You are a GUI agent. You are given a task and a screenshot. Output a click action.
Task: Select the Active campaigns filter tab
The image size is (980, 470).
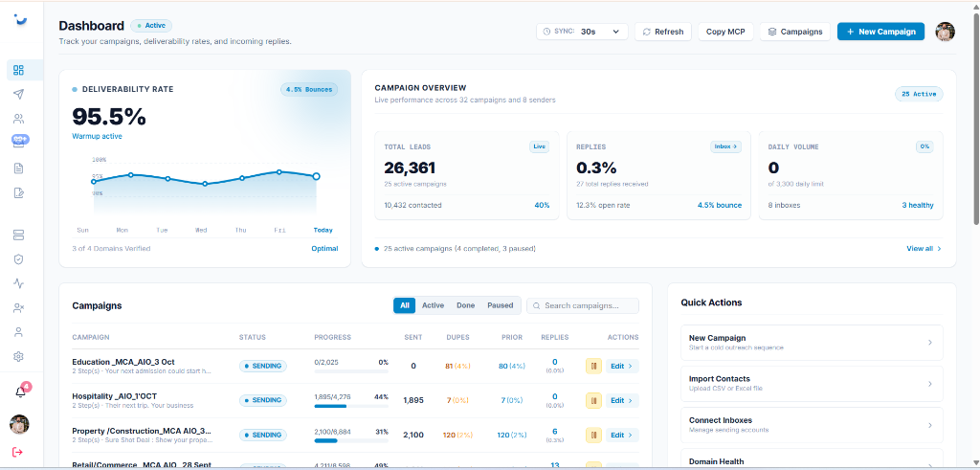433,305
